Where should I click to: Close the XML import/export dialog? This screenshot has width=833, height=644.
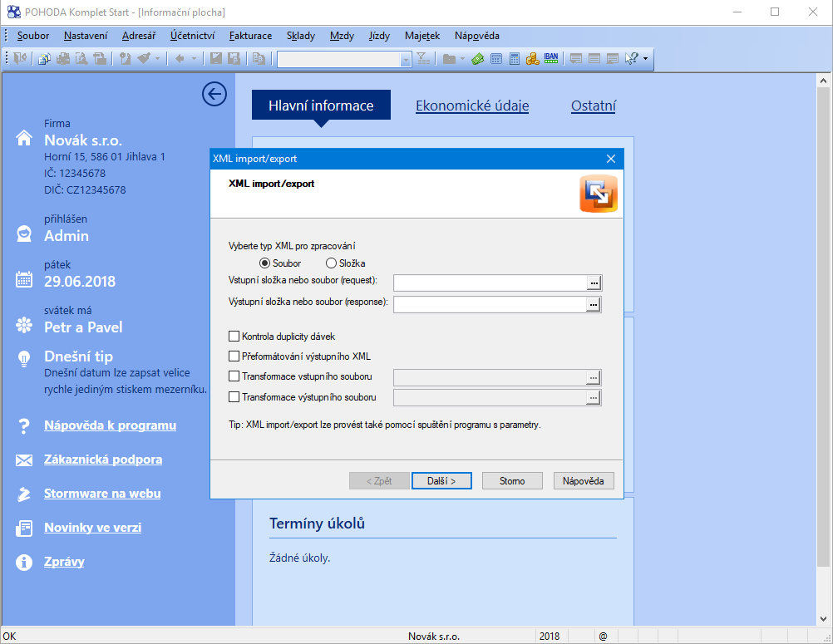click(611, 159)
